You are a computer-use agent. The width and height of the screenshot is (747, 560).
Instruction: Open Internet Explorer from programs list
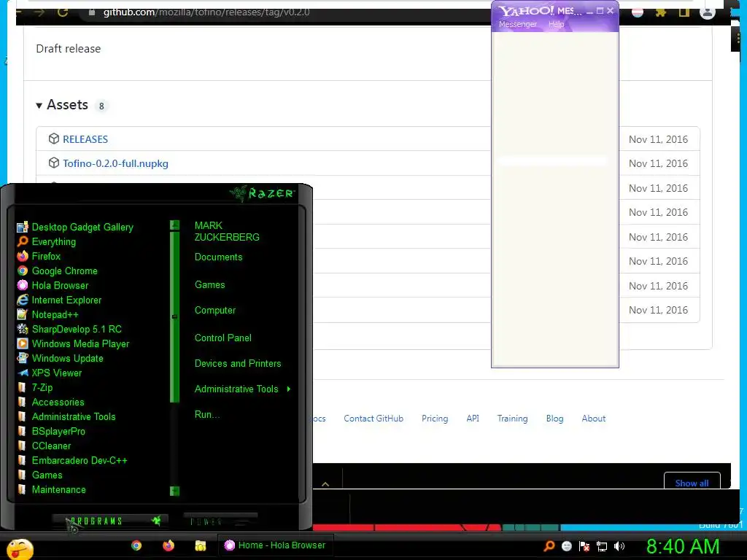(x=60, y=300)
